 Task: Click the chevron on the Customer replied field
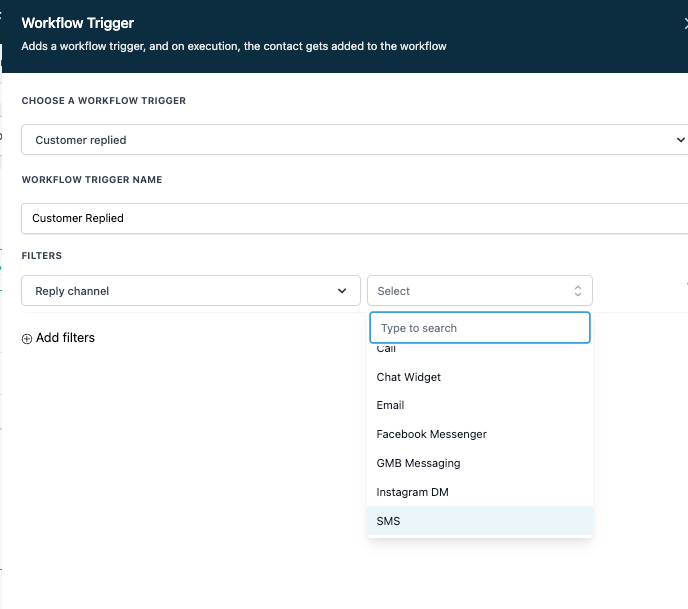(x=681, y=140)
